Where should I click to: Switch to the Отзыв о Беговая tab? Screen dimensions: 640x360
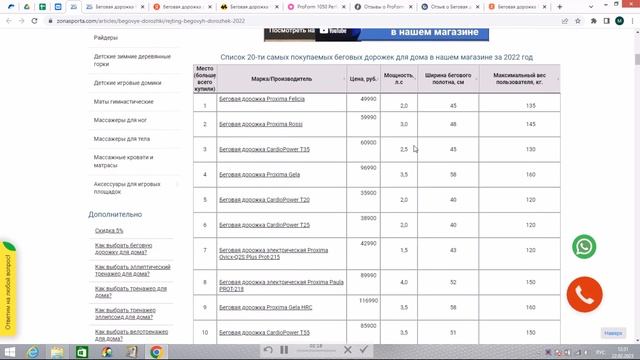pos(451,7)
